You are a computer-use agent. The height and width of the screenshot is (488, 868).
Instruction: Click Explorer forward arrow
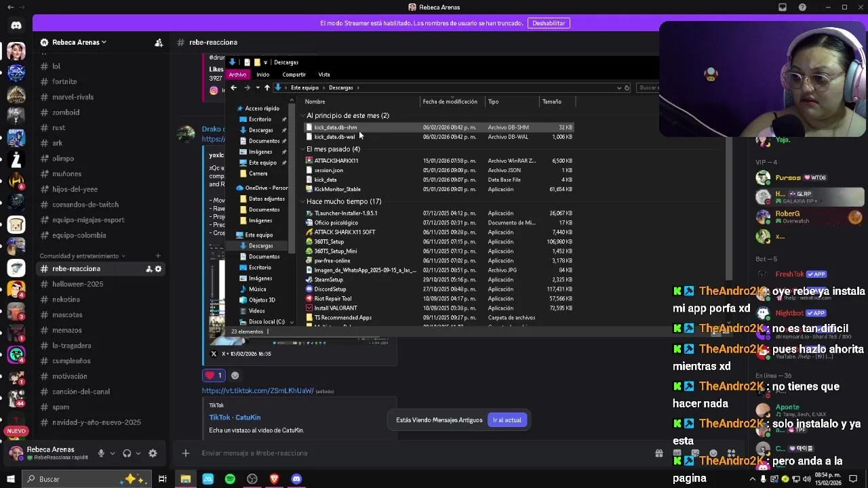[x=247, y=87]
